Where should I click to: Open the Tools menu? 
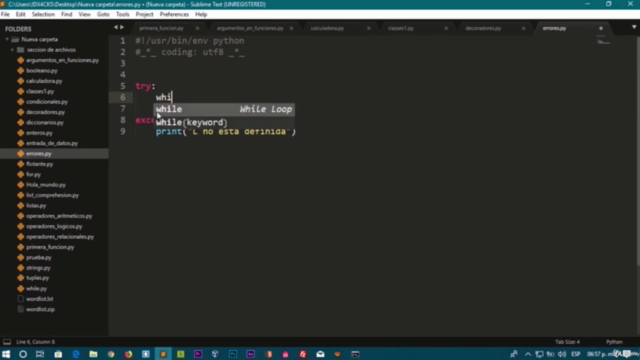122,14
